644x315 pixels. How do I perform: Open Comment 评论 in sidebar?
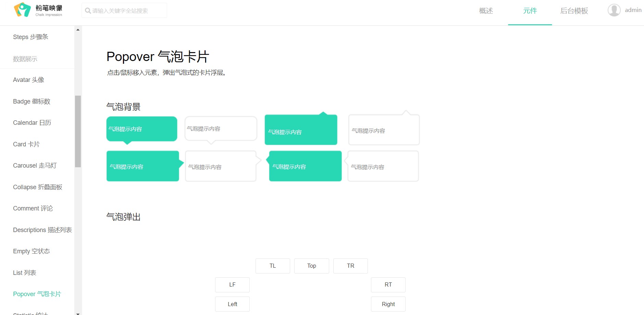click(33, 208)
